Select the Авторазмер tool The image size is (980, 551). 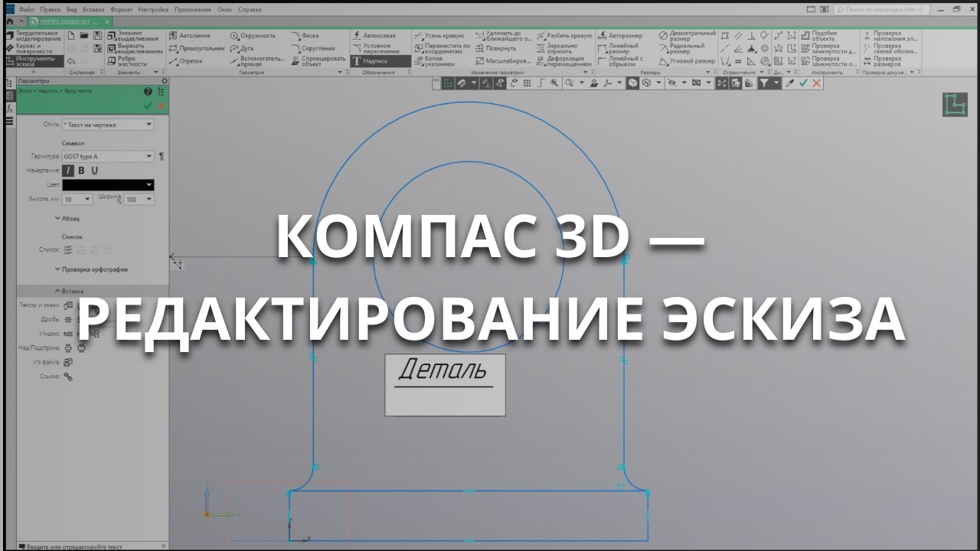[x=621, y=35]
